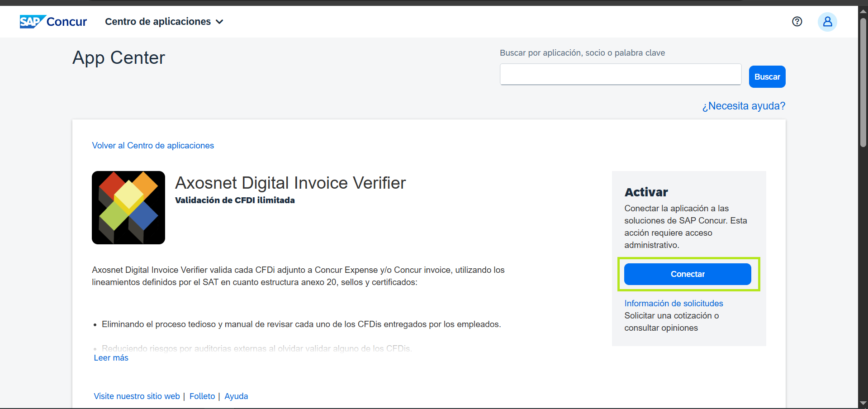Open the ¿Necesita ayuda? link

pos(743,106)
